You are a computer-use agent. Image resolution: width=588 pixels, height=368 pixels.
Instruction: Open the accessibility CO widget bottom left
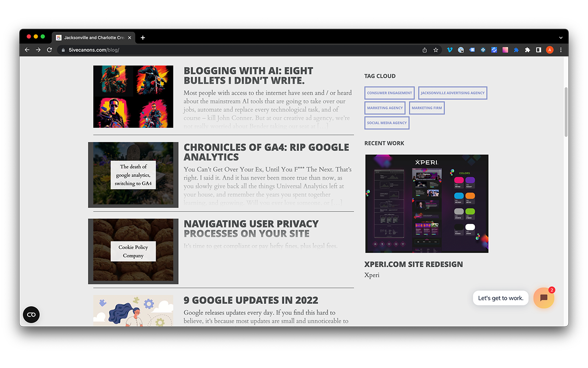pos(31,315)
